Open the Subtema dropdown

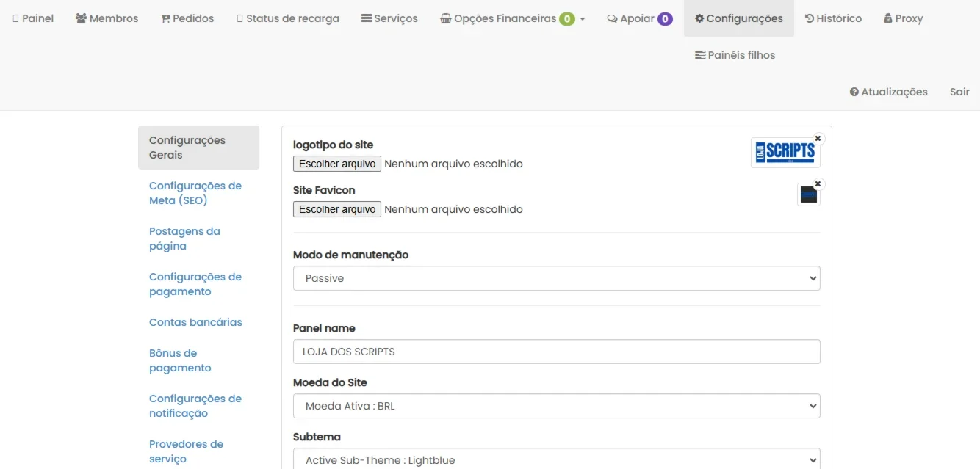point(557,460)
